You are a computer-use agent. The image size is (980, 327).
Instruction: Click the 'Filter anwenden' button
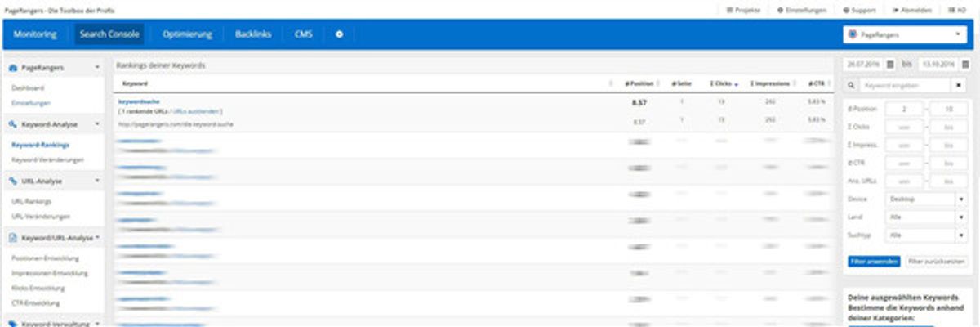(874, 262)
